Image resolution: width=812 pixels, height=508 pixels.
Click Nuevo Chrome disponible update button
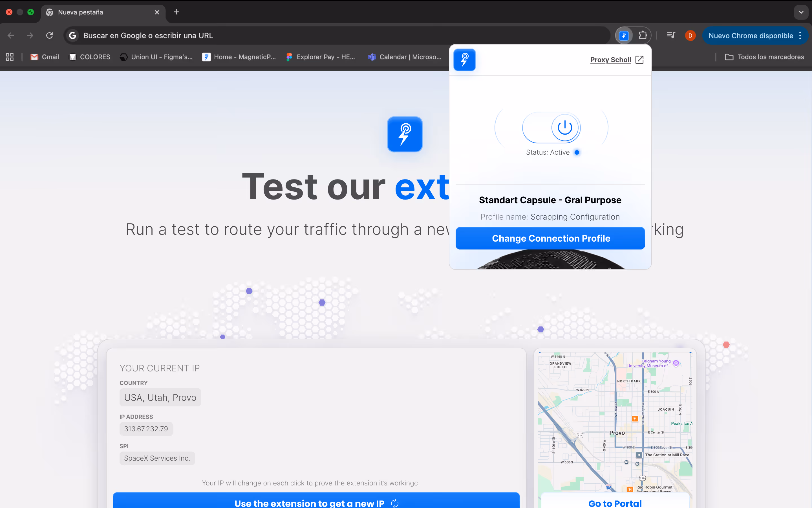click(751, 36)
